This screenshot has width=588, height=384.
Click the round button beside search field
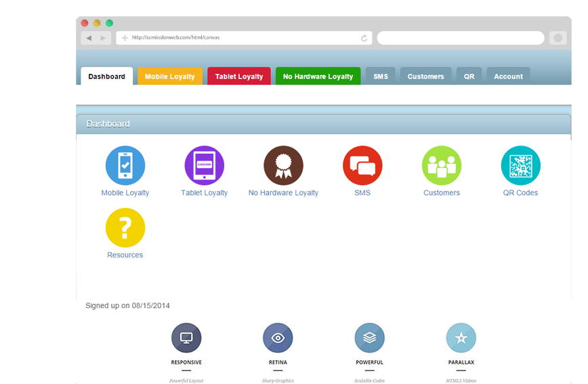coord(558,38)
